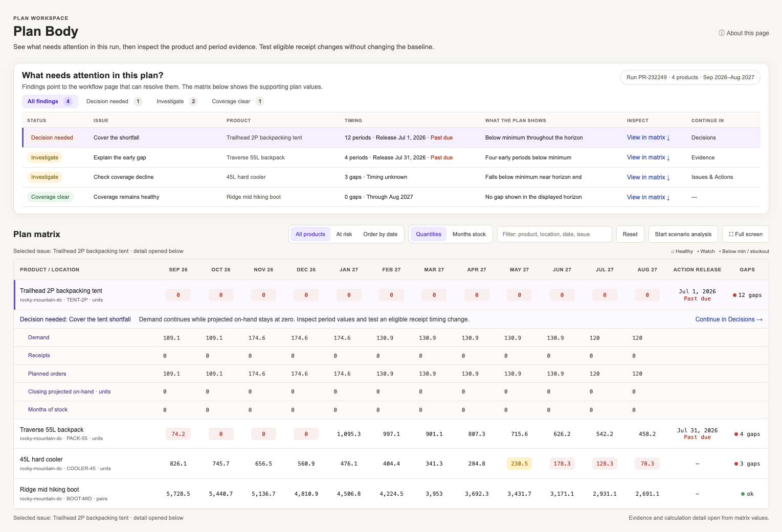Switch matrix to Months stock view

tap(469, 234)
